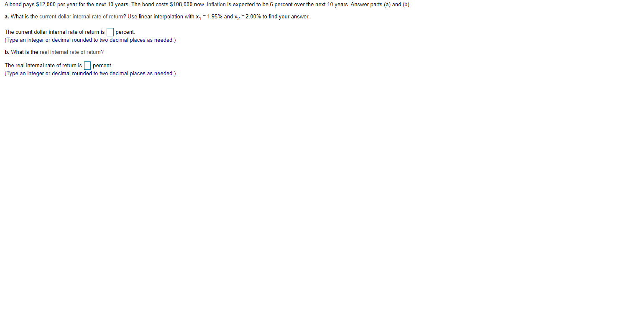This screenshot has width=644, height=313.
Task: Open 'real internal rate of return' term in part b
Action: coord(72,52)
